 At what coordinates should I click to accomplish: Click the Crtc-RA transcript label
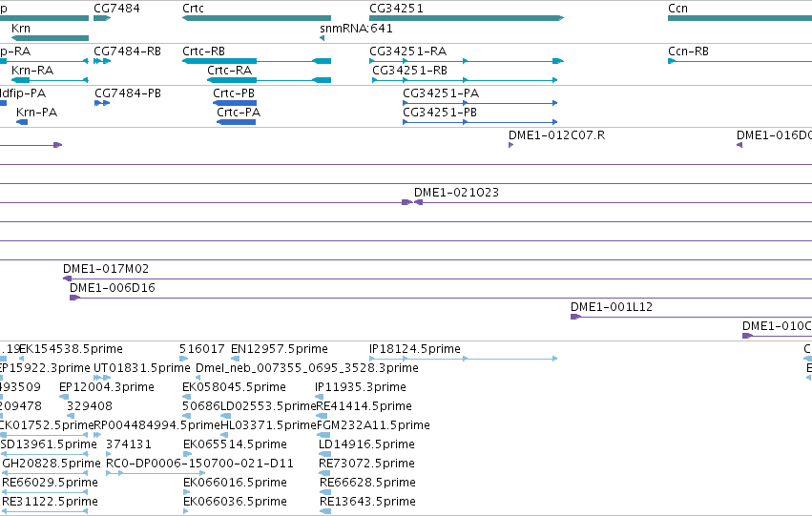[x=229, y=71]
